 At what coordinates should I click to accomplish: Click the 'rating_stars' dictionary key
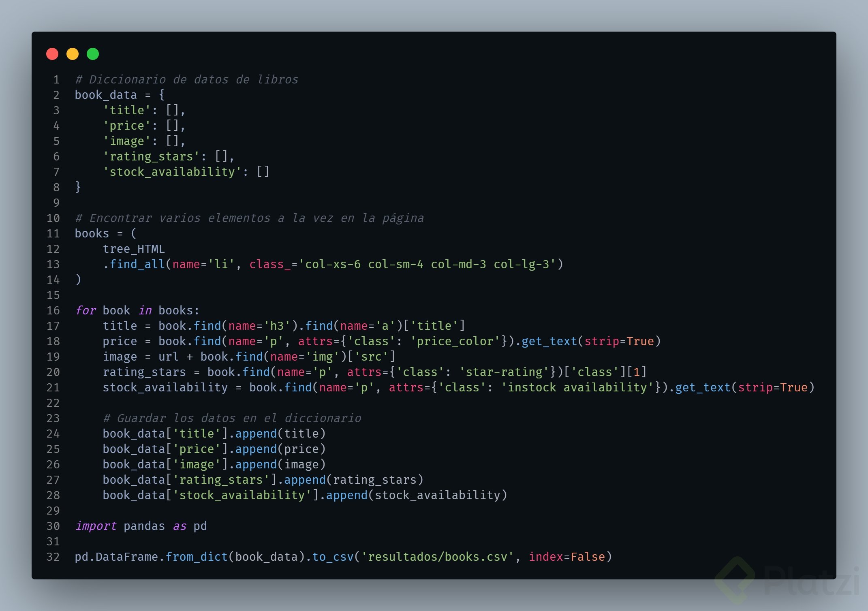[151, 156]
